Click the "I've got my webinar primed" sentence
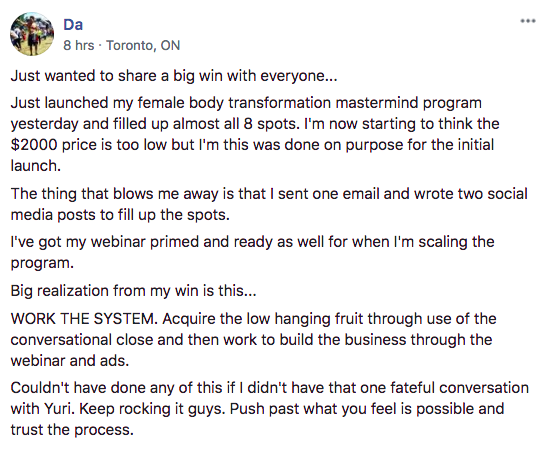542x455 pixels. coord(252,252)
